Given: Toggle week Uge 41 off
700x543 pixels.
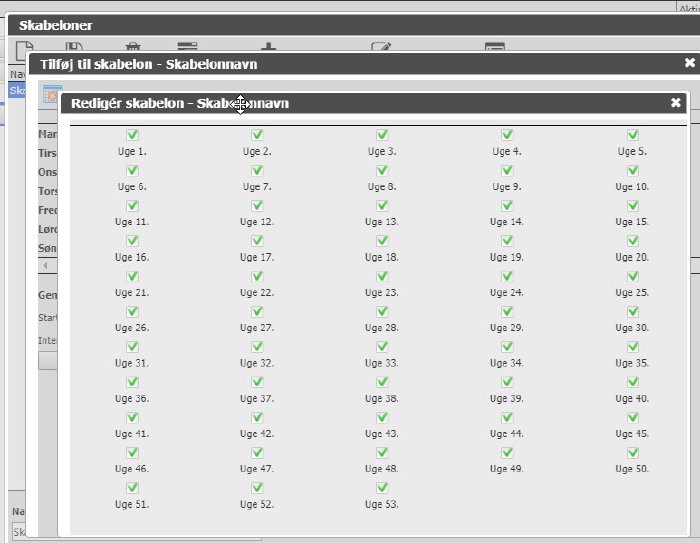Looking at the screenshot, I should (132, 417).
